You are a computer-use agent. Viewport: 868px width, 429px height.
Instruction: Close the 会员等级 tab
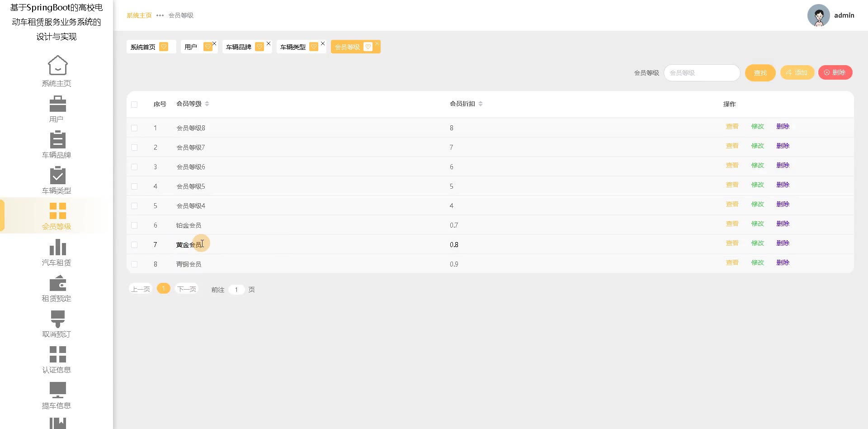coord(377,43)
